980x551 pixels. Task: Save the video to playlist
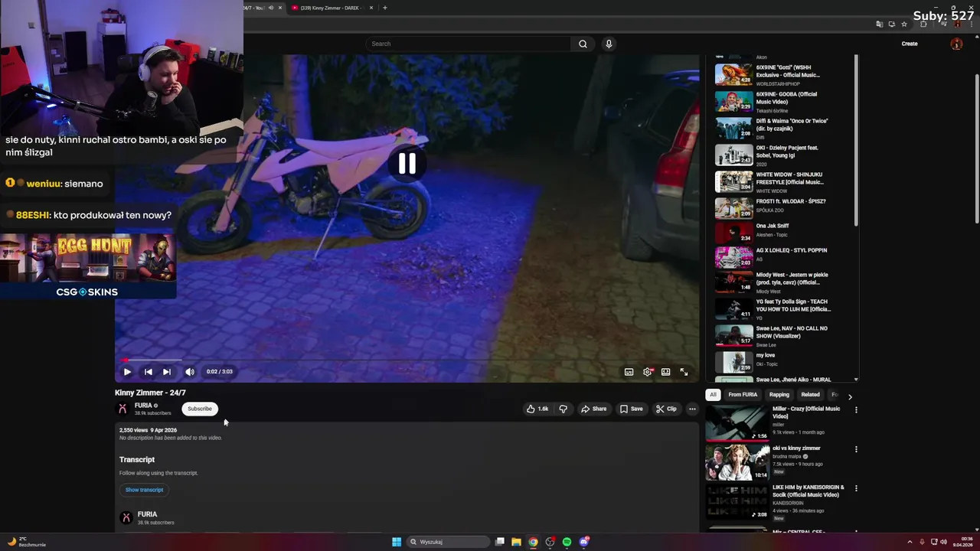click(632, 409)
